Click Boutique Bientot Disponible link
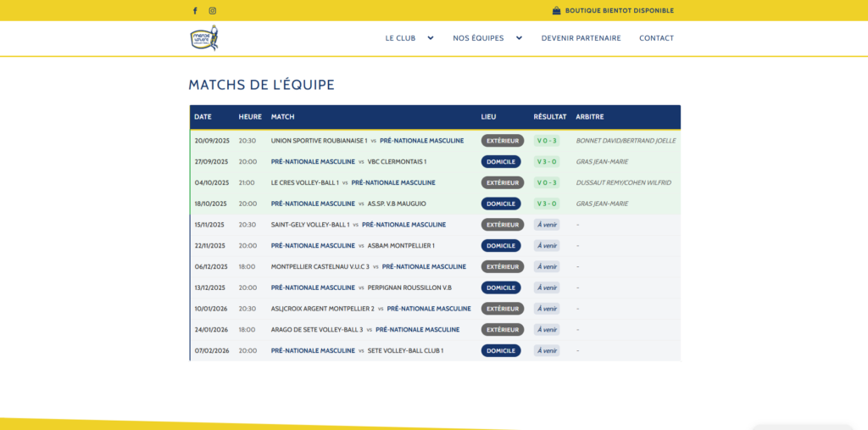This screenshot has width=868, height=430. point(620,10)
